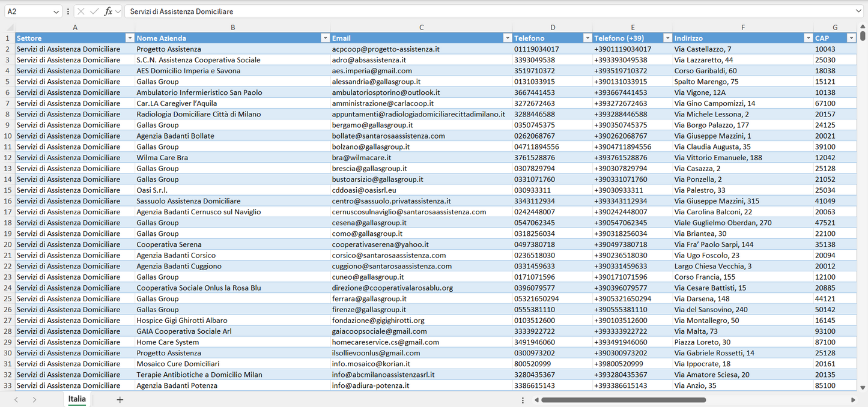The image size is (868, 407).
Task: Click the Cooperativa Sociale Onlus la Rosa Blu cell
Action: click(233, 288)
